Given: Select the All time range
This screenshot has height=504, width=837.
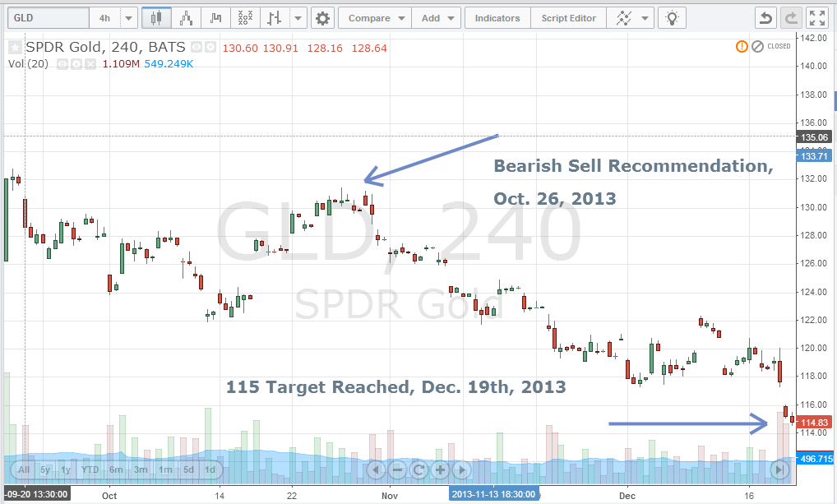Looking at the screenshot, I should pyautogui.click(x=24, y=469).
